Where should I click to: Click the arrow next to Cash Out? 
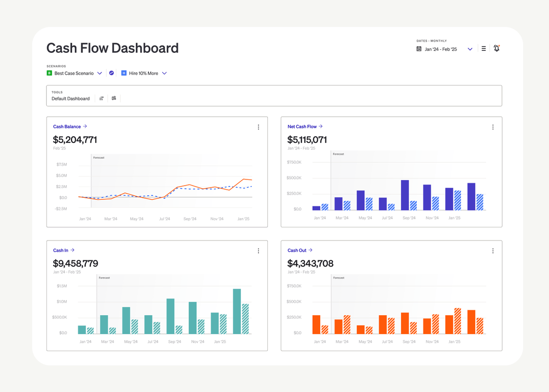(x=311, y=250)
